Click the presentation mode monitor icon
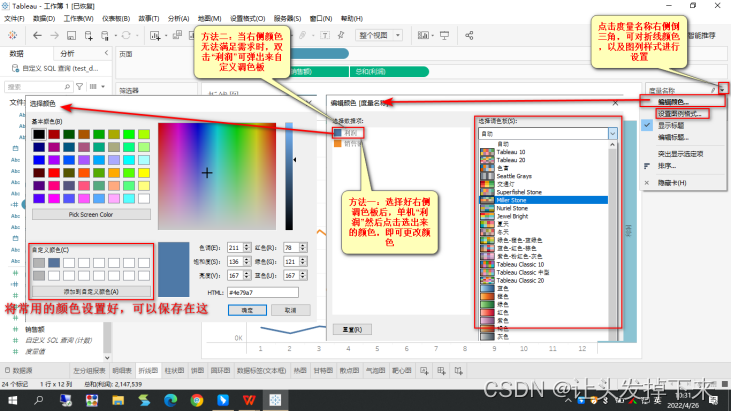 (x=445, y=35)
